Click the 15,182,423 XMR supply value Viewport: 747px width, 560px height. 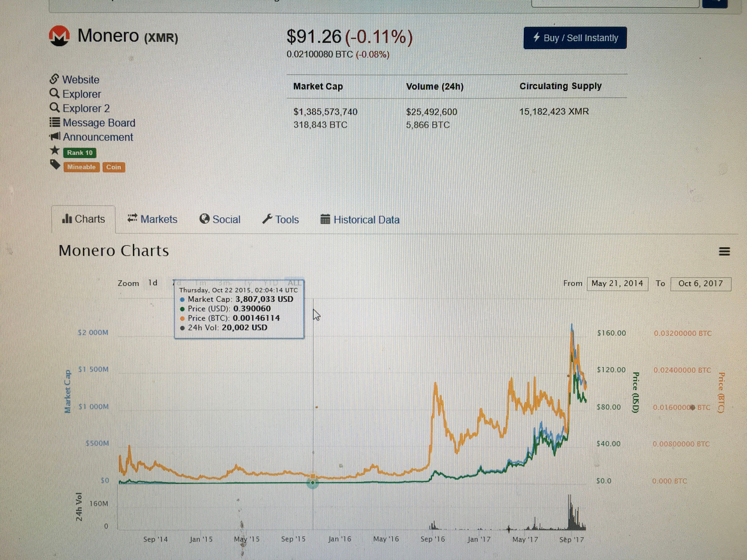point(554,111)
